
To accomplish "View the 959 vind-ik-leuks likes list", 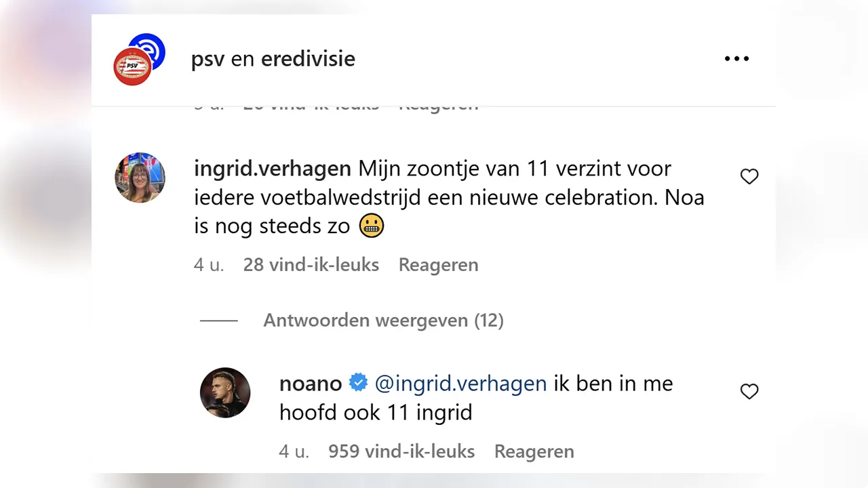I will 401,451.
